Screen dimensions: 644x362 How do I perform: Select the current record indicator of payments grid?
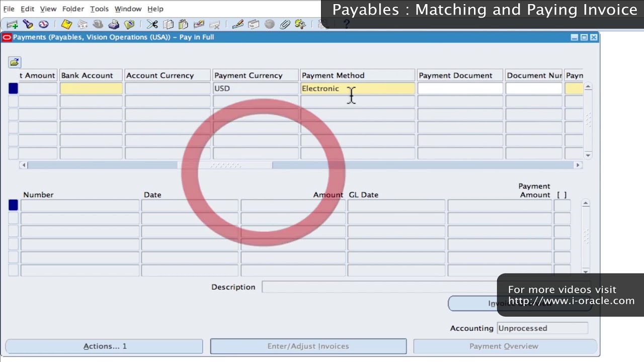click(13, 88)
